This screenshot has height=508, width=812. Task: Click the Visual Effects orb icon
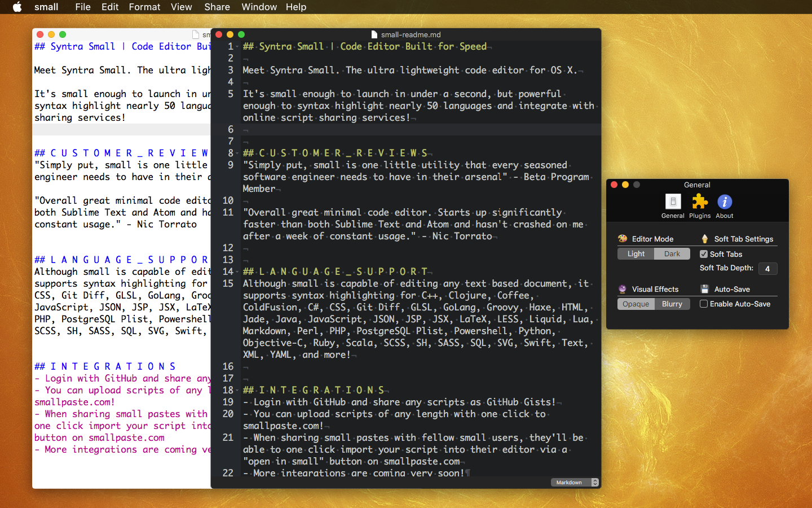(x=623, y=289)
